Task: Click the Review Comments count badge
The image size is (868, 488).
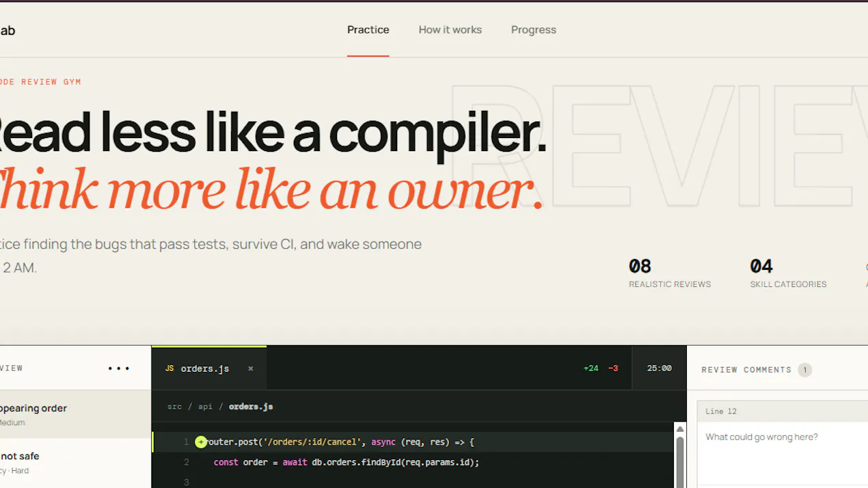Action: pos(804,370)
